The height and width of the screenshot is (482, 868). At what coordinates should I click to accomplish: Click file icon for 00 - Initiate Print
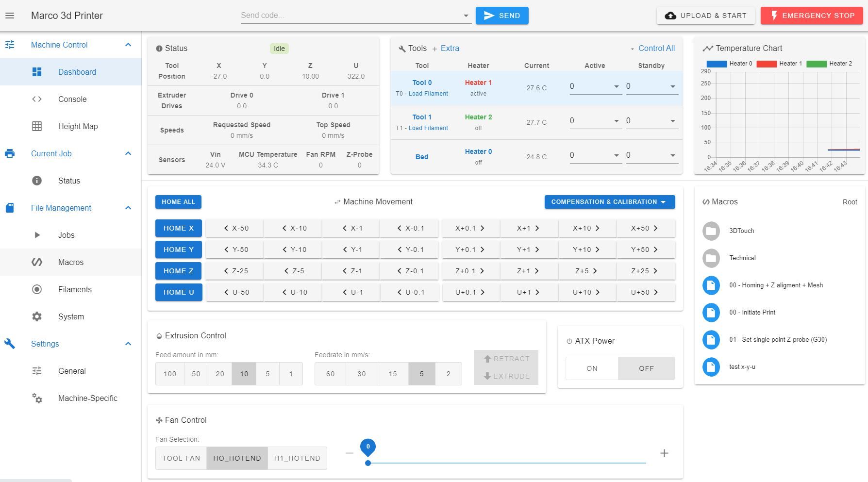pyautogui.click(x=711, y=313)
